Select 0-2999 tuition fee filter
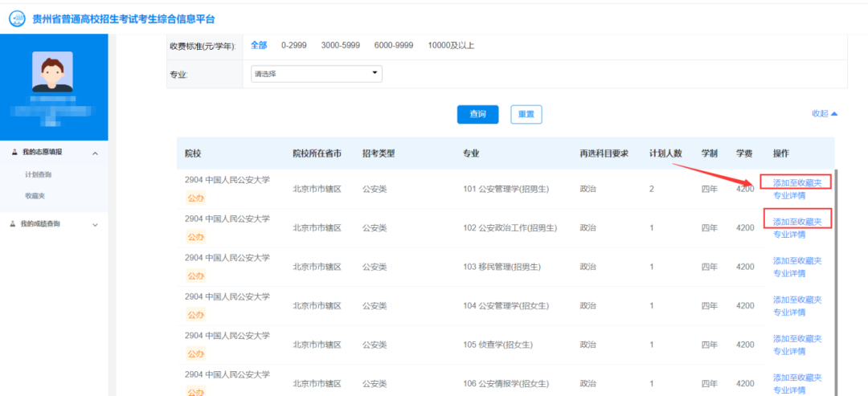Screen dimensions: 868x396 293,45
